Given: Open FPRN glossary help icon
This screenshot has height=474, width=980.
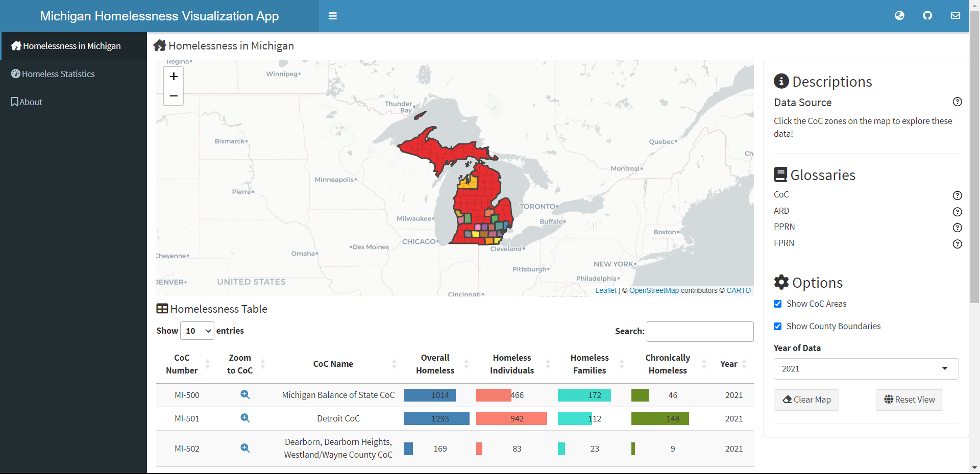Looking at the screenshot, I should tap(958, 244).
